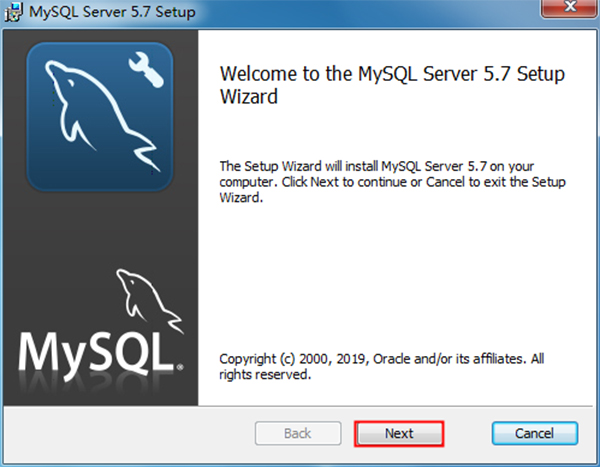Click the installer icon in title bar
Screen dimensions: 600x467
13,11
